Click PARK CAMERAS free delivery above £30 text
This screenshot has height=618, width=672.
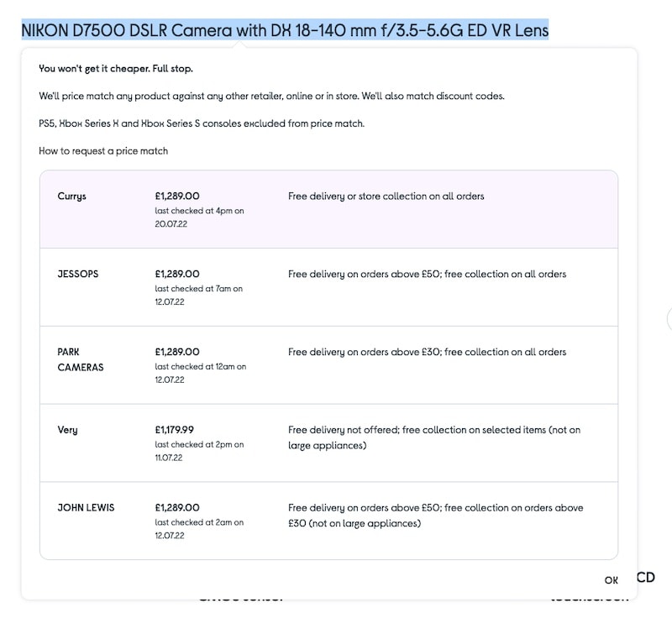pyautogui.click(x=427, y=352)
